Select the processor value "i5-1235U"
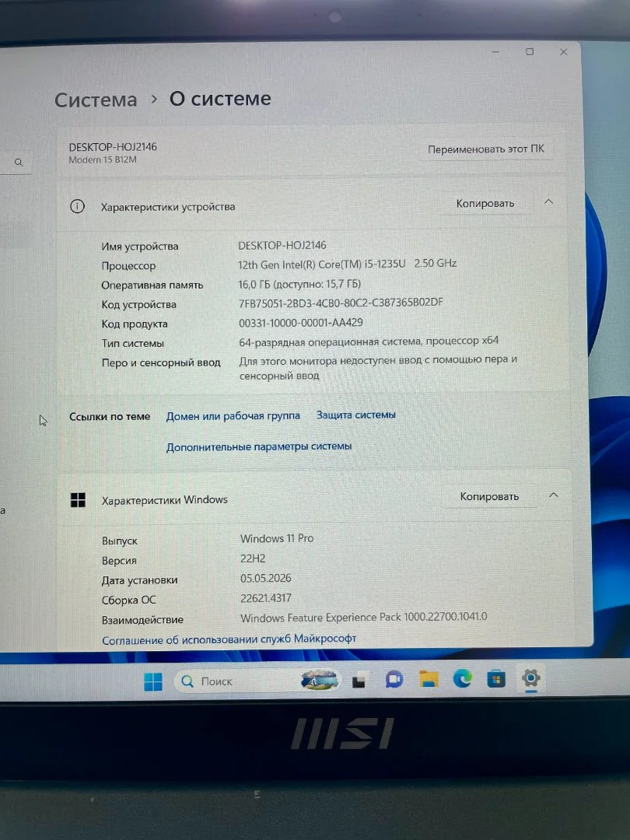 tap(385, 264)
